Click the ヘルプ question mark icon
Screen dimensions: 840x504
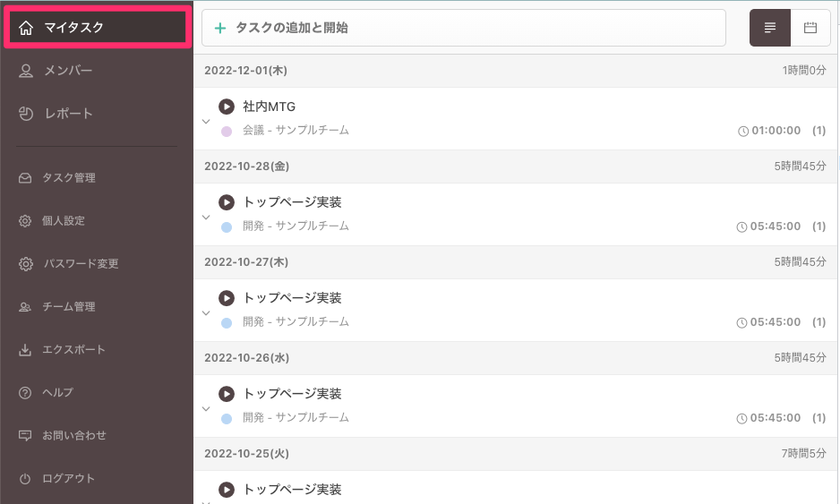coord(25,393)
